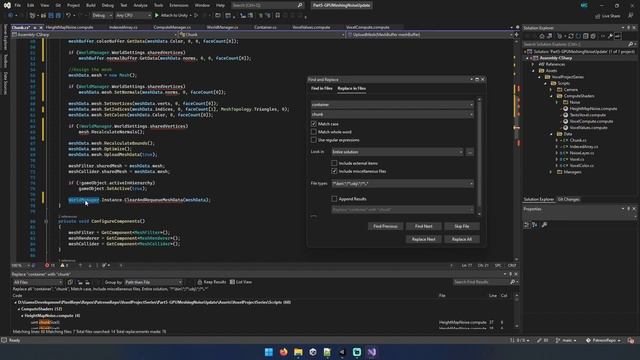Toggle List View in find results toolbar
This screenshot has width=640, height=360.
pyautogui.click(x=241, y=282)
